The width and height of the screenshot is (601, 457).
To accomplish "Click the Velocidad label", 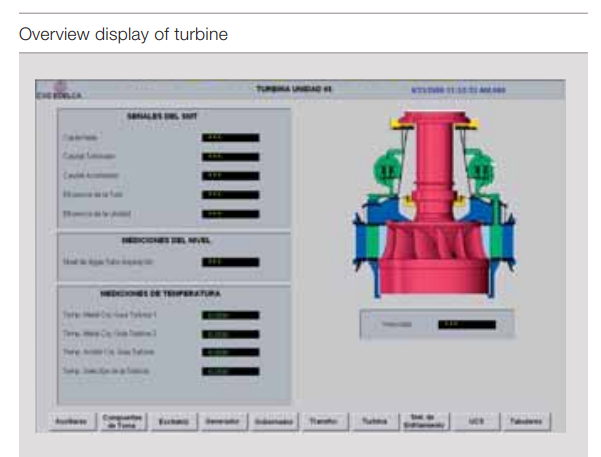I will point(397,324).
